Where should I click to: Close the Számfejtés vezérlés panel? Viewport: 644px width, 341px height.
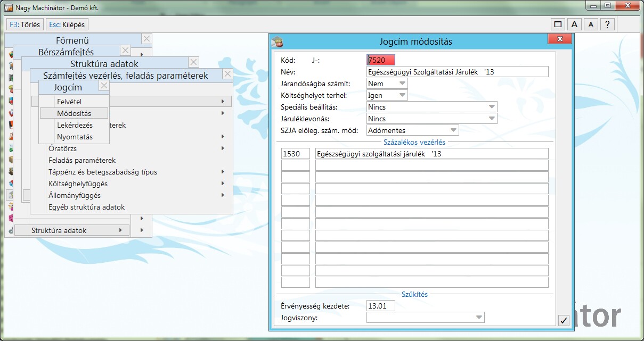click(x=227, y=74)
